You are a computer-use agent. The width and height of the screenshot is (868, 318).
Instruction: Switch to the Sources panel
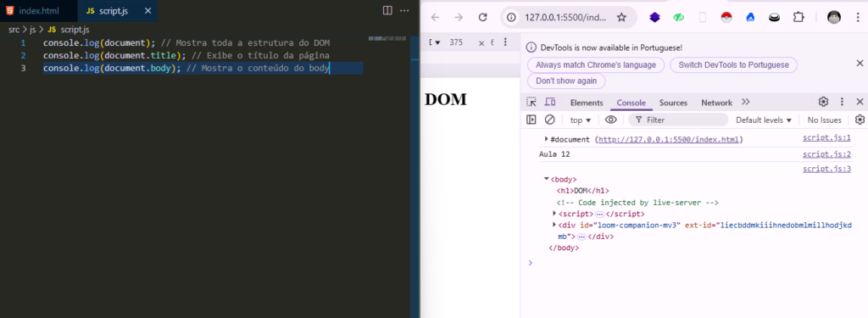673,103
